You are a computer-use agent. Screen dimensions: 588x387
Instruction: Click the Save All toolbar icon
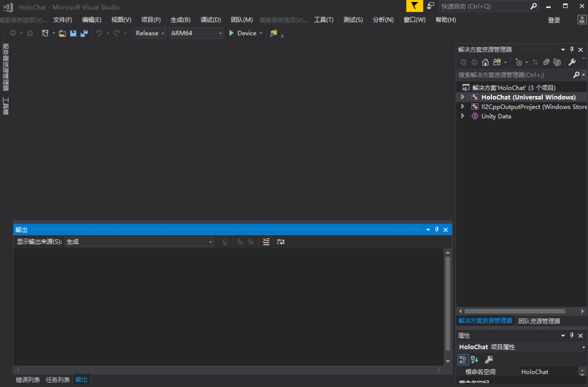click(x=84, y=33)
